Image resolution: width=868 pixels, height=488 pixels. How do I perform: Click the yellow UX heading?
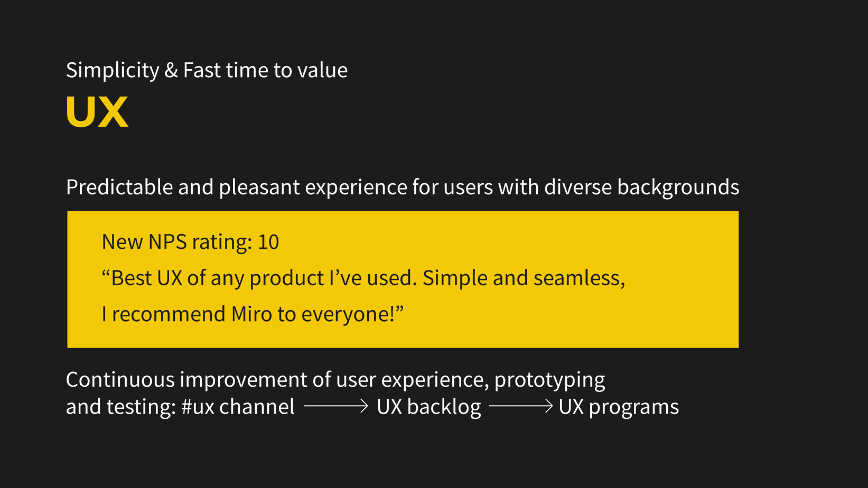97,112
